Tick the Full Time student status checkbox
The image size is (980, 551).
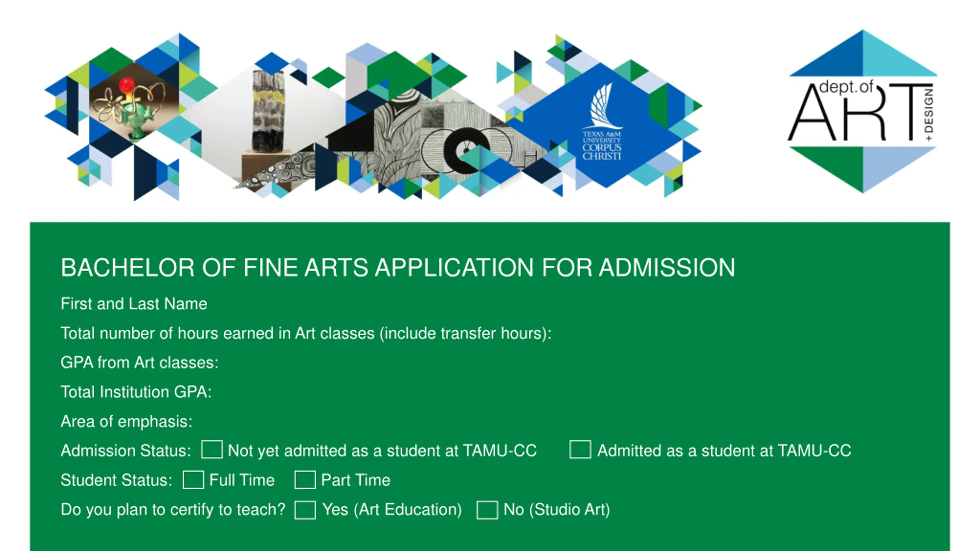193,479
